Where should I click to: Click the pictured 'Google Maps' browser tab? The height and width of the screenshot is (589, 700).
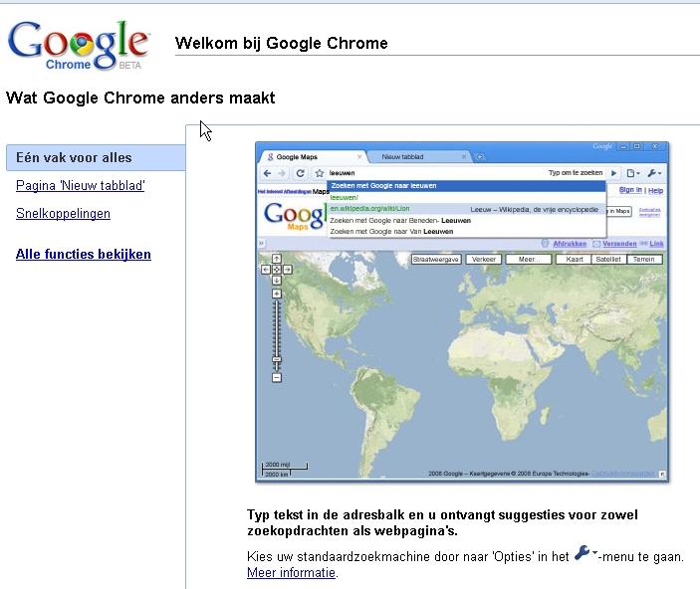coord(313,157)
